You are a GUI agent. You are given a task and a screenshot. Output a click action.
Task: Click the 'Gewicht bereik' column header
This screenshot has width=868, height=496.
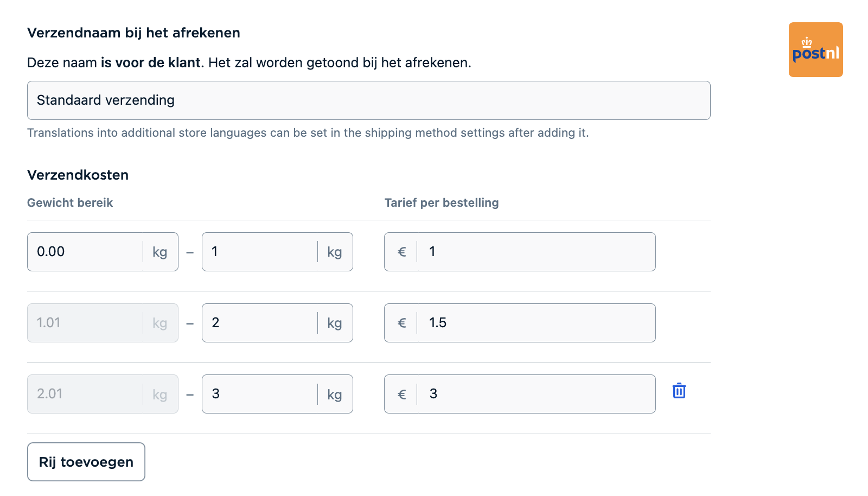[x=70, y=203]
